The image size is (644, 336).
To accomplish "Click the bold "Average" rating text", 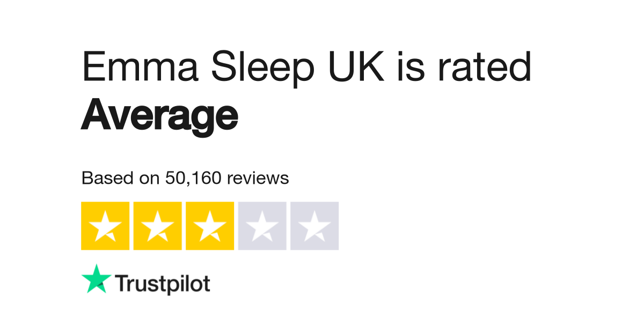I will point(159,116).
